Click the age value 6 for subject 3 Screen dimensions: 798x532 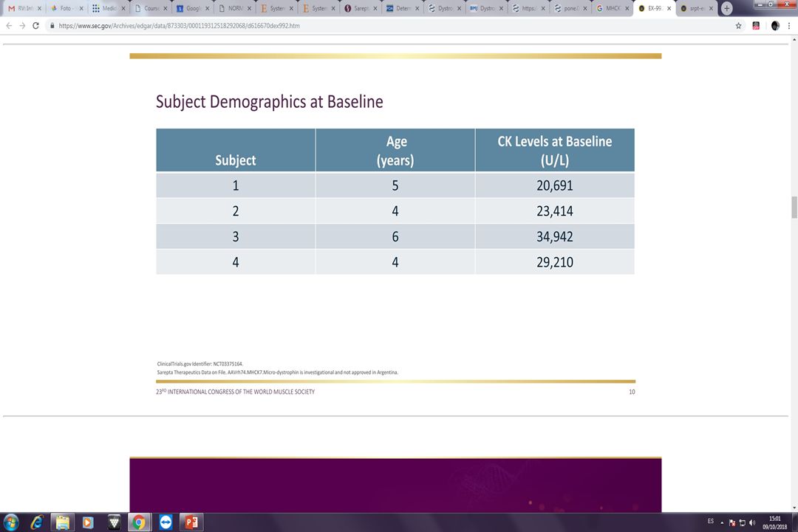point(395,236)
